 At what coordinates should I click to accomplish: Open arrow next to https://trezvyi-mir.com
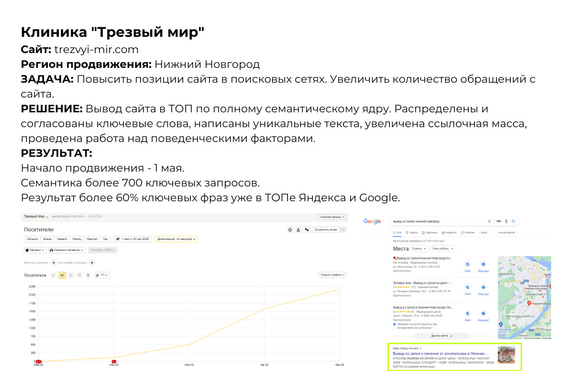pos(421,348)
